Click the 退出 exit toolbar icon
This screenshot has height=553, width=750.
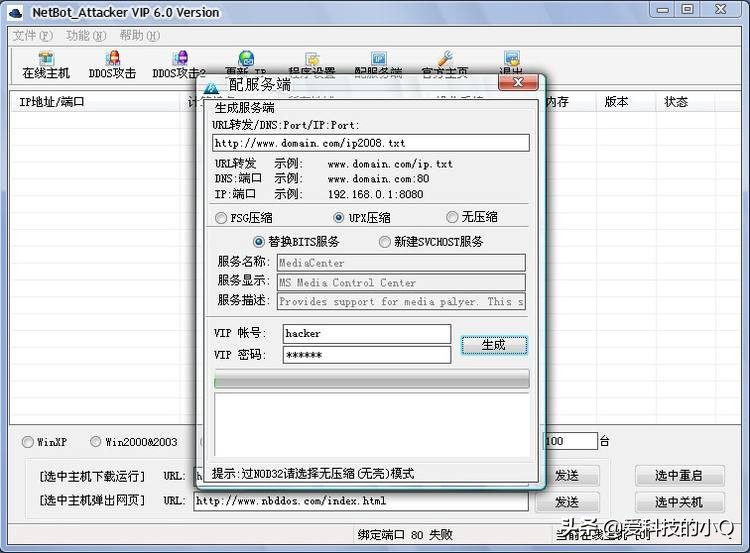coord(511,61)
